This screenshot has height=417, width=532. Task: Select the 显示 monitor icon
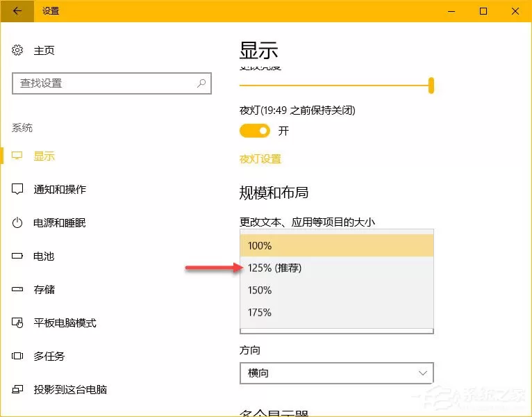point(17,156)
